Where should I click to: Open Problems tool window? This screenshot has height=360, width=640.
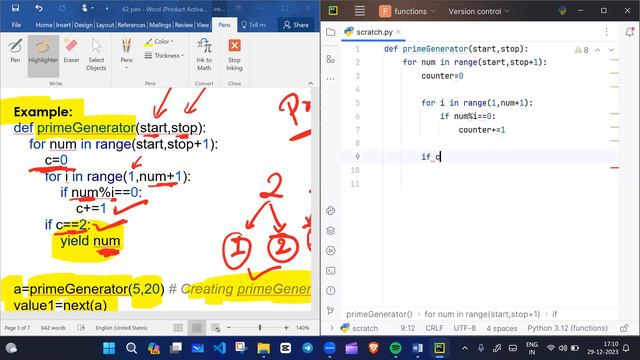click(331, 291)
